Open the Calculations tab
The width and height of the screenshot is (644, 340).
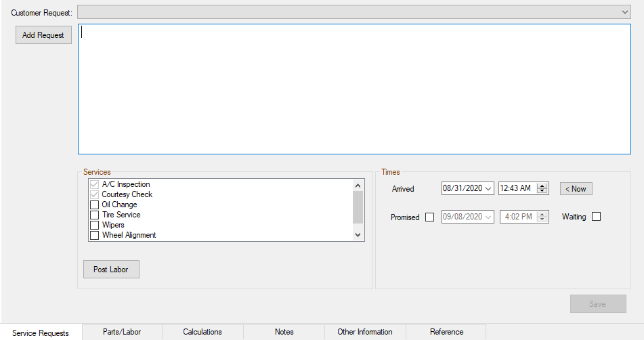click(202, 332)
